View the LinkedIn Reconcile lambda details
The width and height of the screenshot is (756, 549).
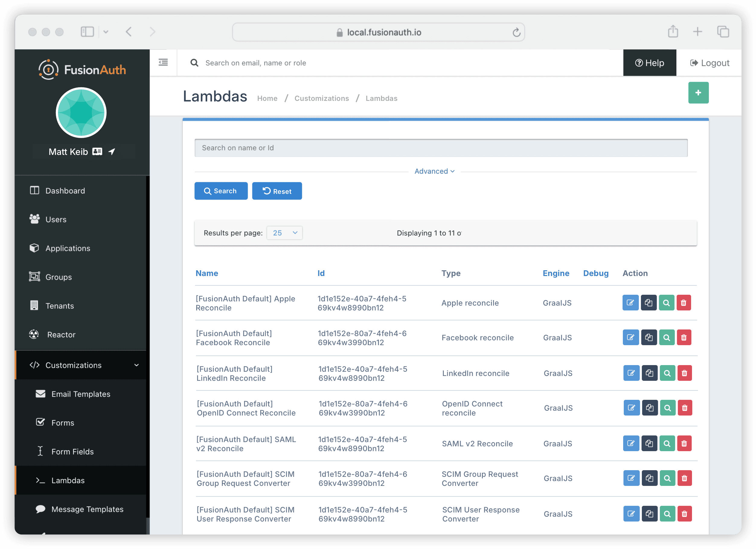click(x=667, y=373)
